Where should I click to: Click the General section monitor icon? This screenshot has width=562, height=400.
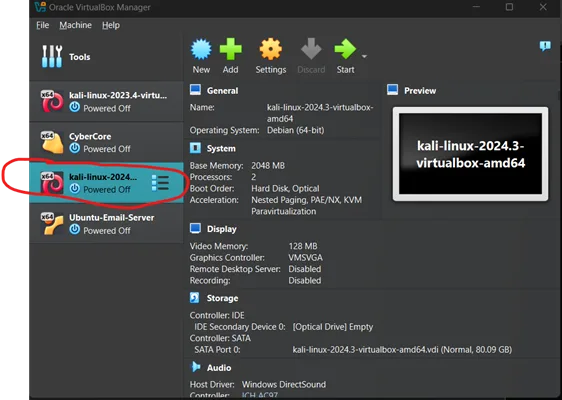tap(195, 90)
